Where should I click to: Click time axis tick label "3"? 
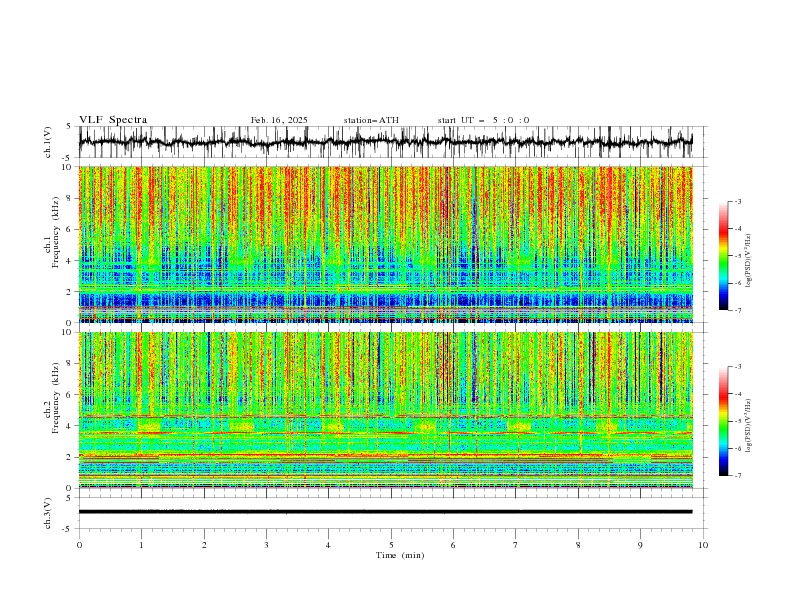tap(266, 545)
